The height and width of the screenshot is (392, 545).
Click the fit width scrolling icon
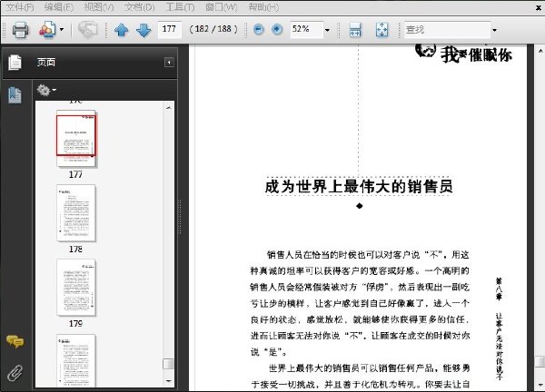355,30
